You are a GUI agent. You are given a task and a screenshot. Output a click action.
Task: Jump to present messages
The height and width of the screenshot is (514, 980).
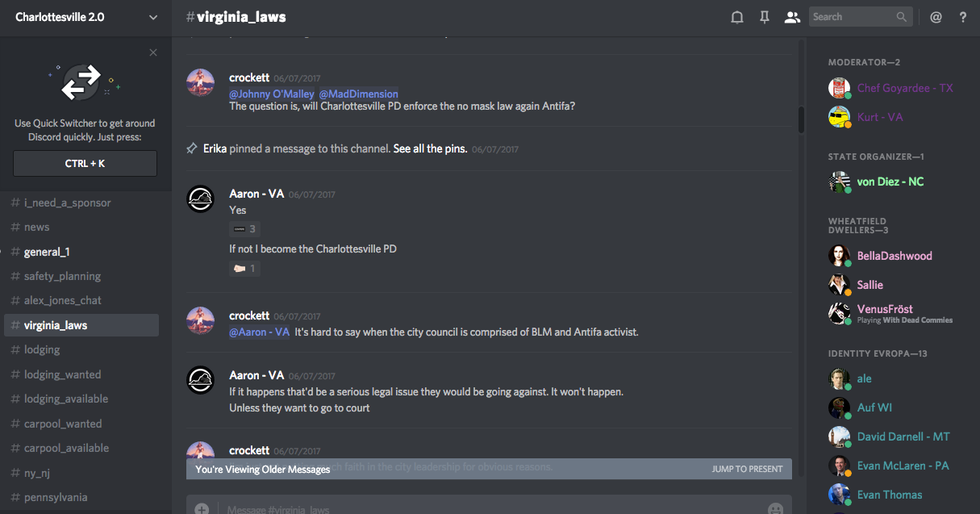click(x=747, y=469)
